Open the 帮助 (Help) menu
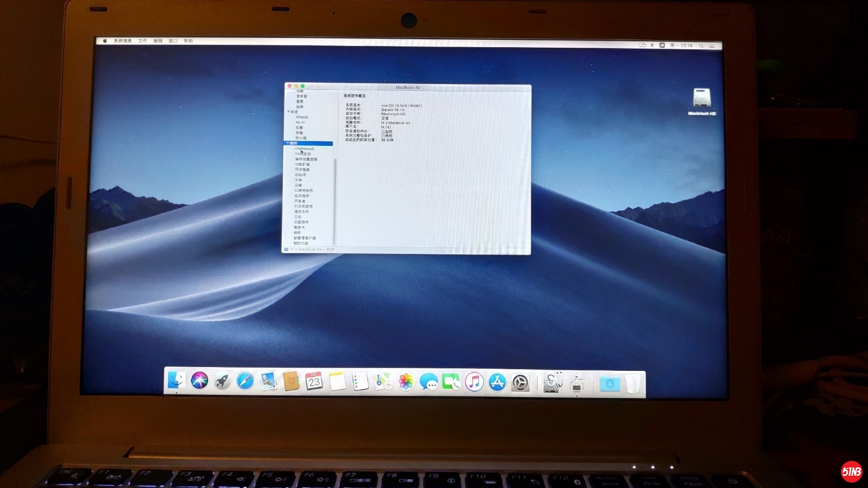 click(x=188, y=41)
